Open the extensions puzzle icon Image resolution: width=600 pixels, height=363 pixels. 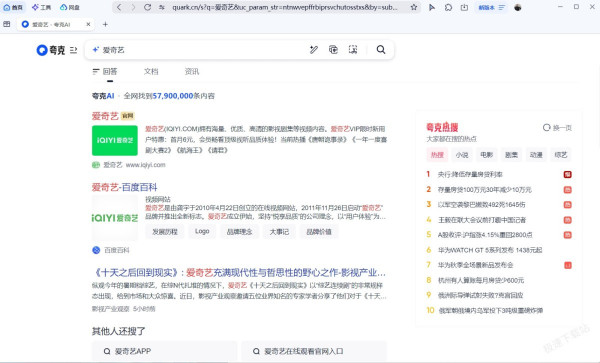click(x=448, y=7)
